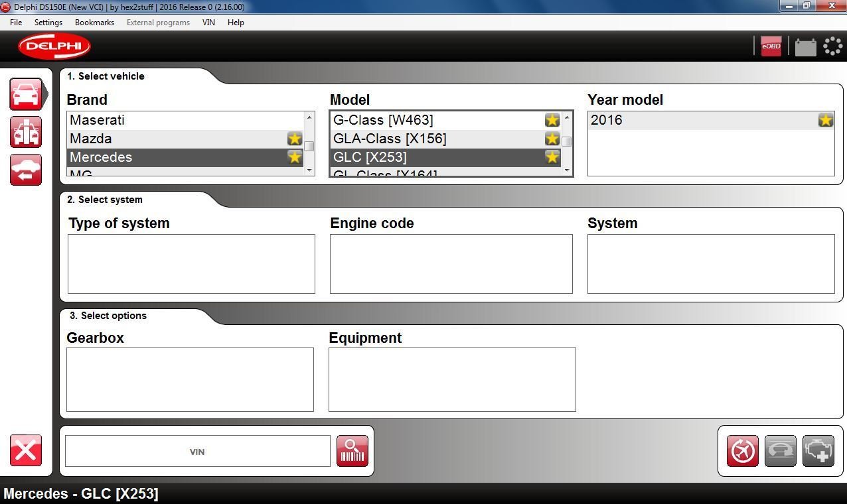847x504 pixels.
Task: Click the red X exit button
Action: tap(26, 451)
